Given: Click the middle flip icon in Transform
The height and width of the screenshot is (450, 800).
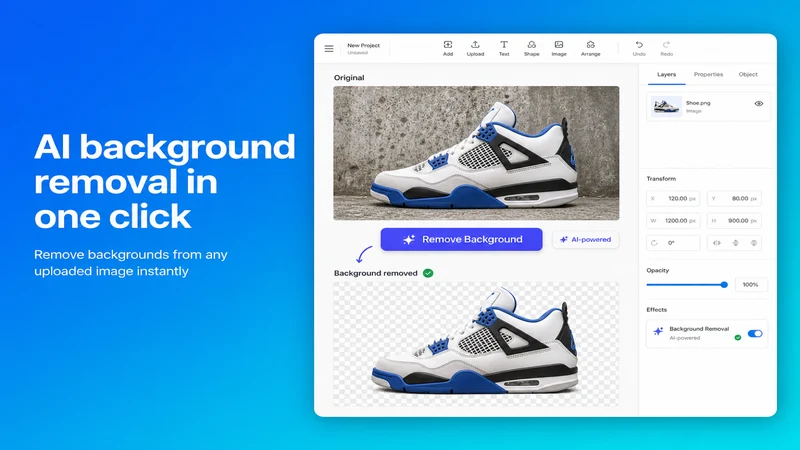Looking at the screenshot, I should click(735, 243).
